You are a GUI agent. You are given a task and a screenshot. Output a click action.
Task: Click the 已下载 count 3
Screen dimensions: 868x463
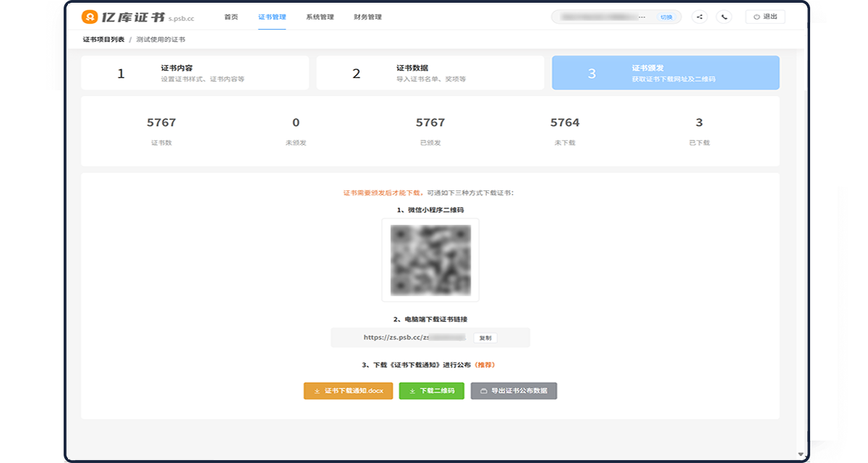699,123
